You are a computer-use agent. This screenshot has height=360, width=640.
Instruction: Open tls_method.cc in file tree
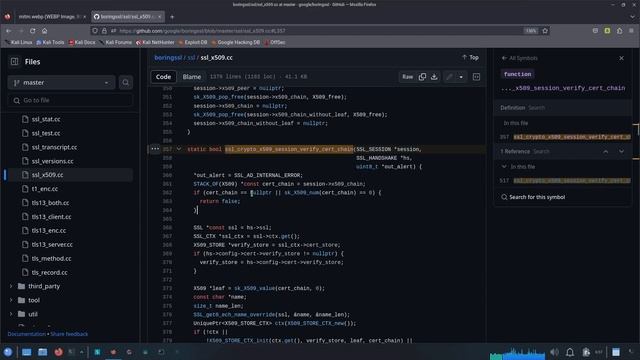(x=51, y=258)
